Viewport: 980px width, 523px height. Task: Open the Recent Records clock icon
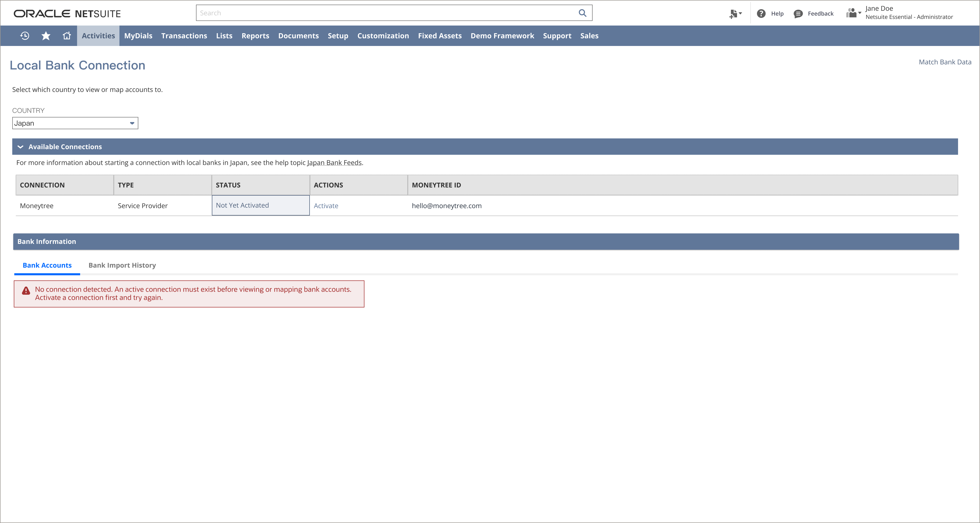coord(25,36)
